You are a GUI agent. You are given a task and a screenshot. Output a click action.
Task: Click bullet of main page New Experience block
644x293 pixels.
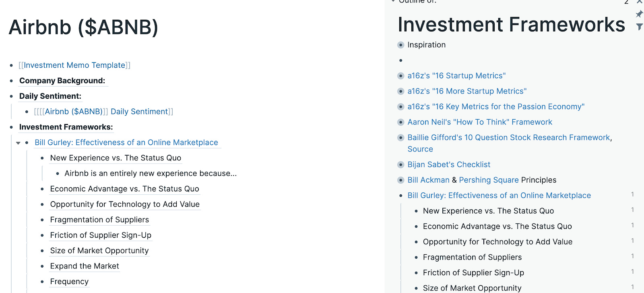click(x=42, y=158)
